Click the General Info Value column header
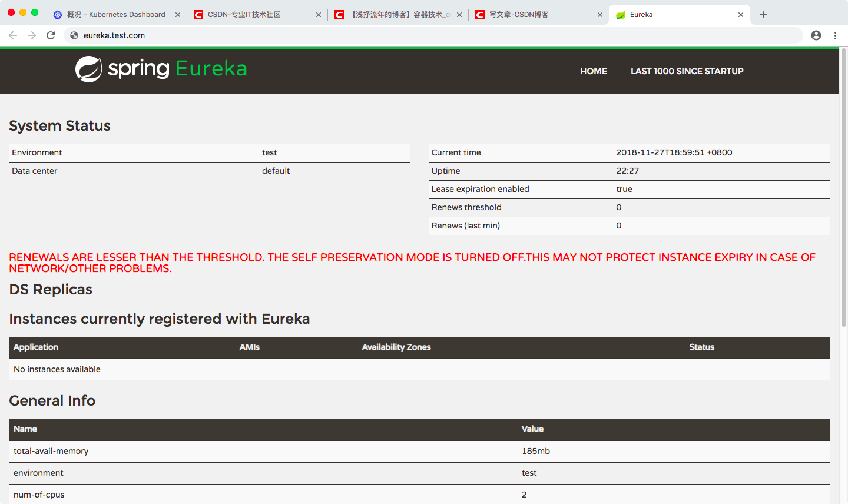The image size is (848, 504). pos(532,429)
